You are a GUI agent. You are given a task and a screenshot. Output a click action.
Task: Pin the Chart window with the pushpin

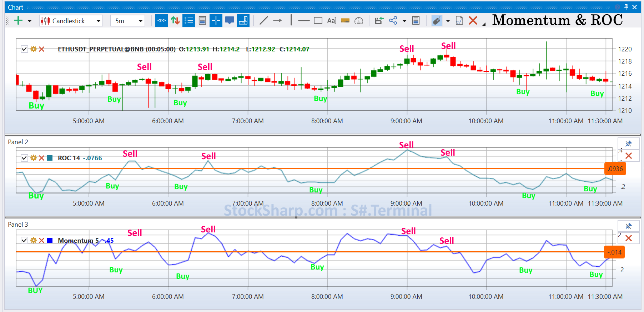(626, 7)
